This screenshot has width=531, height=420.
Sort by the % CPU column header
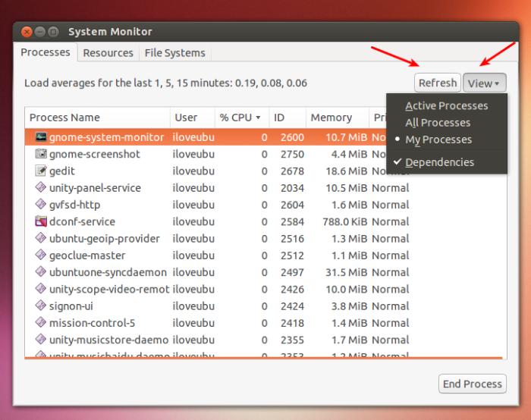242,118
